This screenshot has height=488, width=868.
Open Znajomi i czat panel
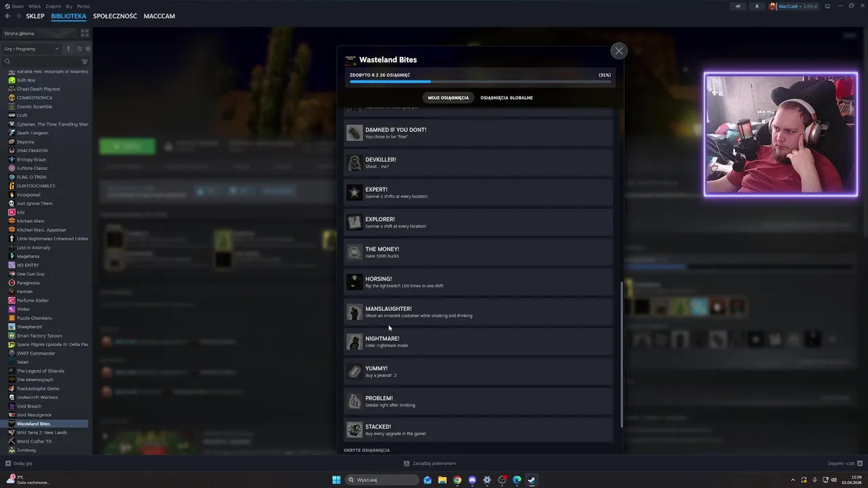844,464
